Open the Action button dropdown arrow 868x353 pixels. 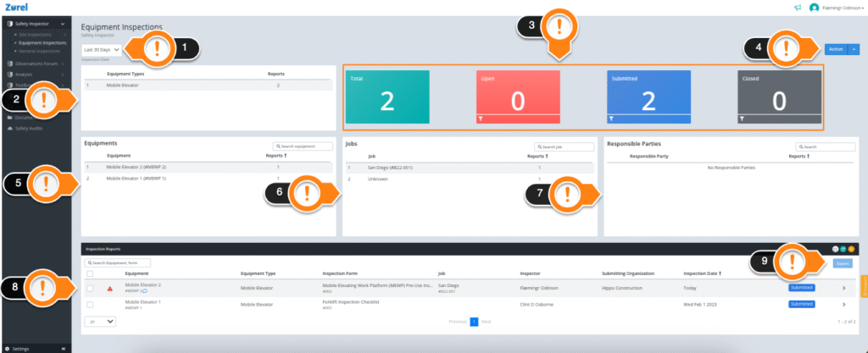pyautogui.click(x=854, y=49)
